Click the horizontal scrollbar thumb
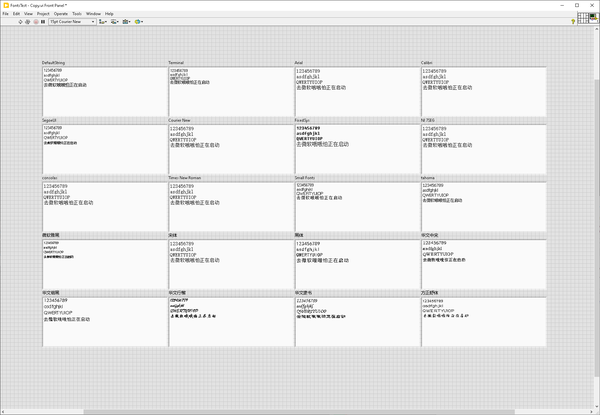600x415 pixels. pos(299,412)
